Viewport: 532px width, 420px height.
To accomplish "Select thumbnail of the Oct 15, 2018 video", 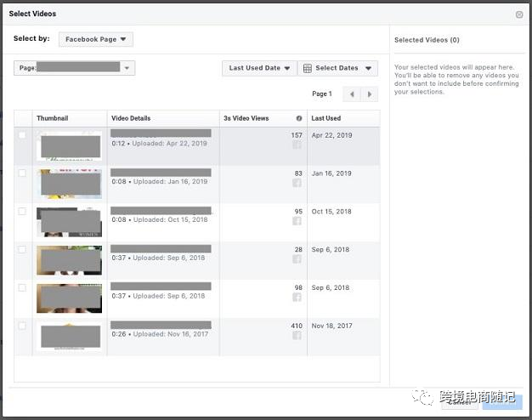I will tap(69, 222).
